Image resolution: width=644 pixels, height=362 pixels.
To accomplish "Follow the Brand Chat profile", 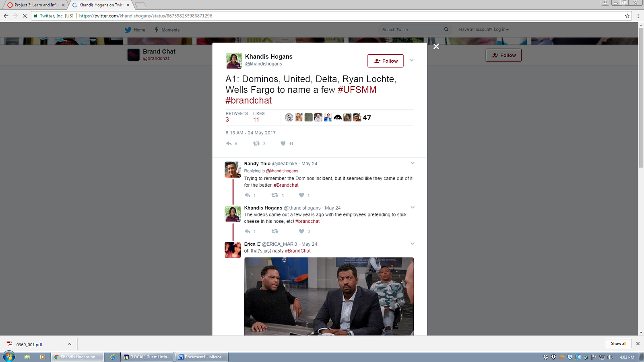I will (x=504, y=55).
